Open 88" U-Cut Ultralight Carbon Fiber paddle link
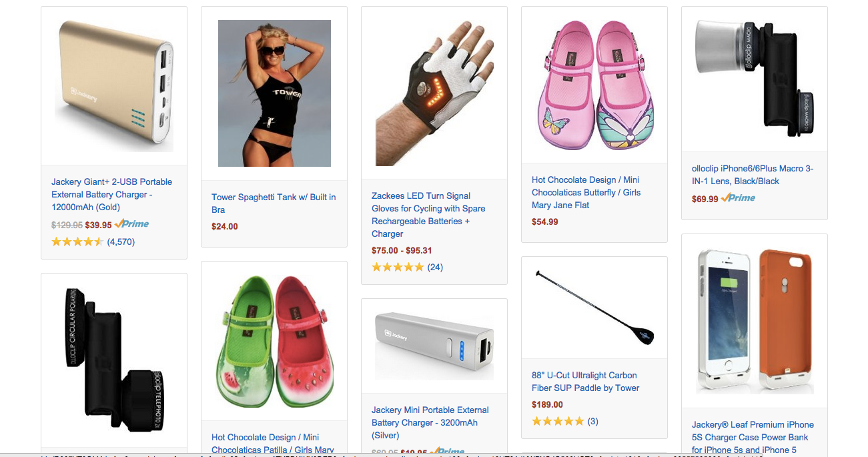This screenshot has height=457, width=868. [585, 382]
